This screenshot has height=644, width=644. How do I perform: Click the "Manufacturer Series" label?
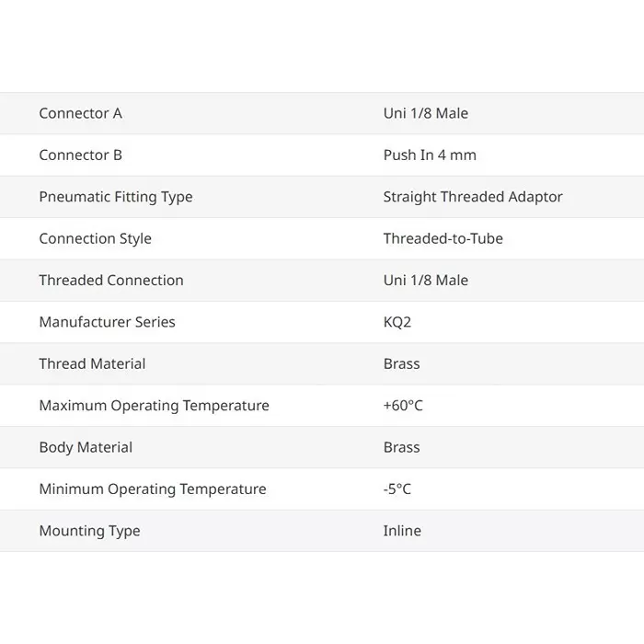[107, 322]
